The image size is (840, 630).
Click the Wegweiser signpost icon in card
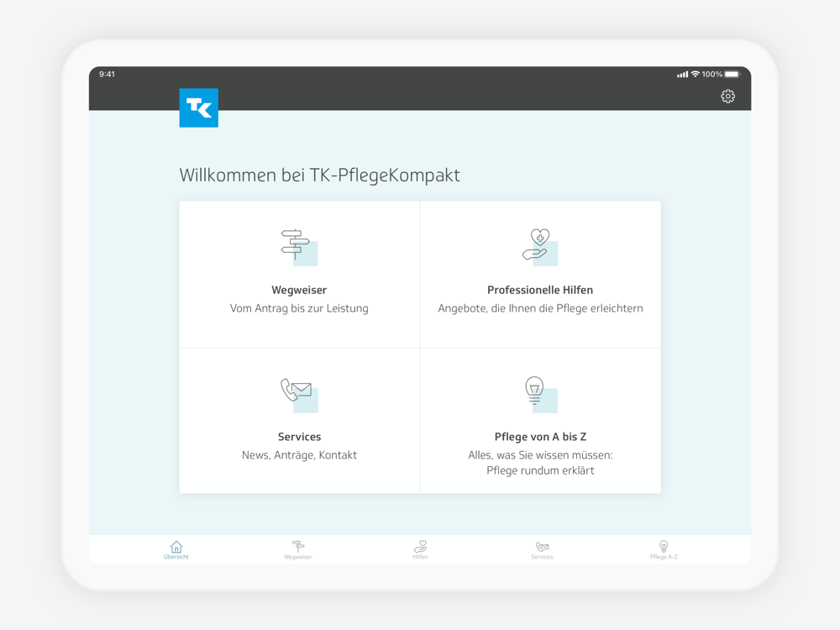[x=299, y=247]
